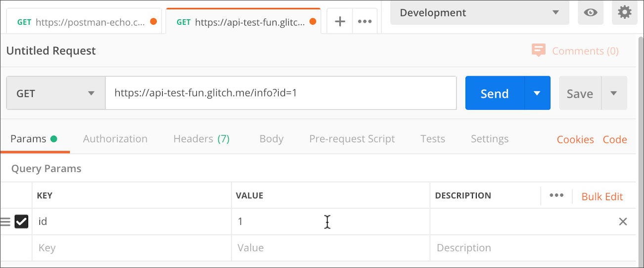Open query params column options three dots
The height and width of the screenshot is (268, 644).
pos(556,195)
